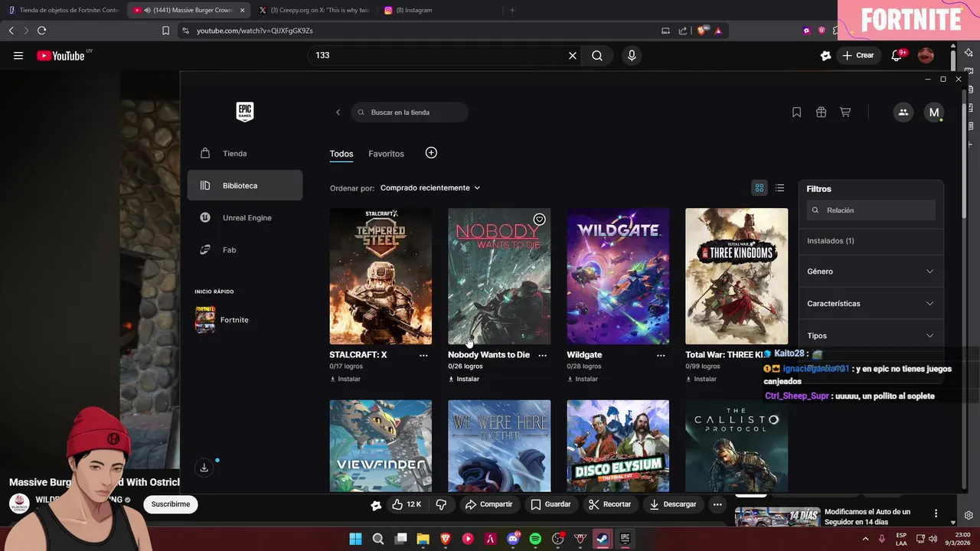Open Nobody Wants to Die options menu
This screenshot has height=551, width=980.
[542, 355]
